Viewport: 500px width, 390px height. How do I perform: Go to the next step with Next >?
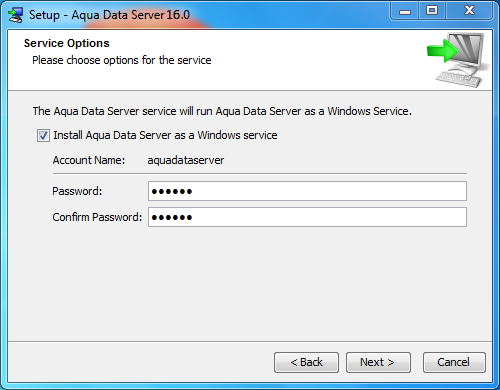coord(378,362)
